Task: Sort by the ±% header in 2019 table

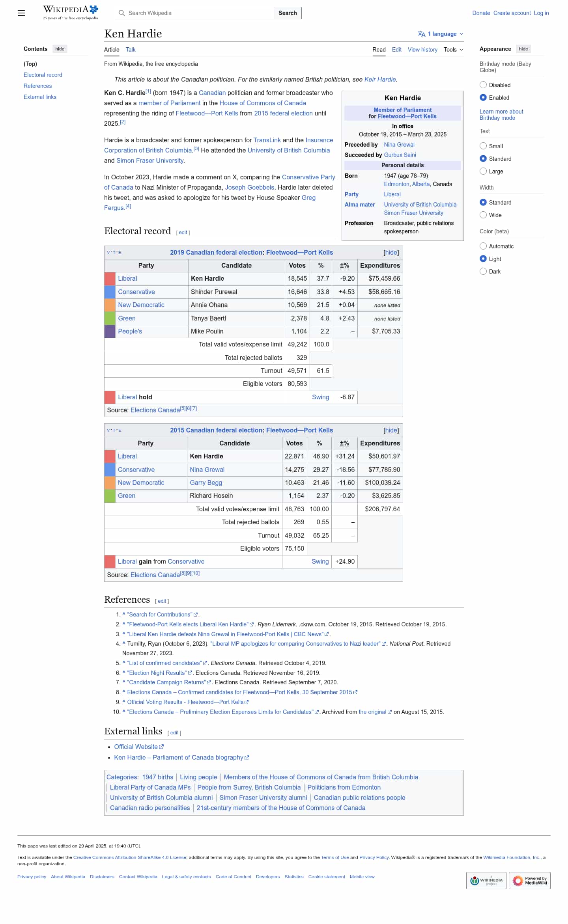Action: pos(344,266)
